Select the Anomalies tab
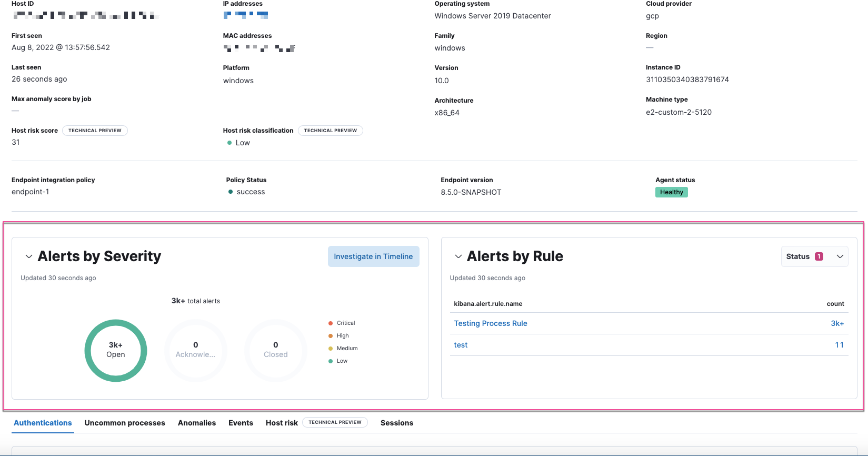 (197, 423)
